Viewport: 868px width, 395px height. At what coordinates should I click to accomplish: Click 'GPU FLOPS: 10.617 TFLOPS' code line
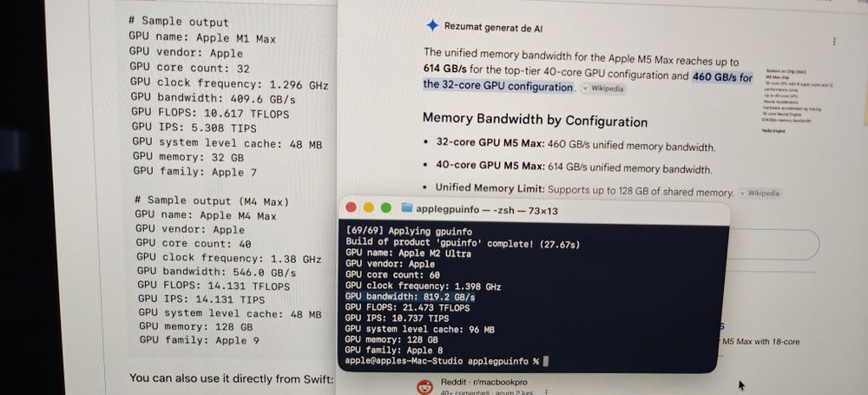210,113
